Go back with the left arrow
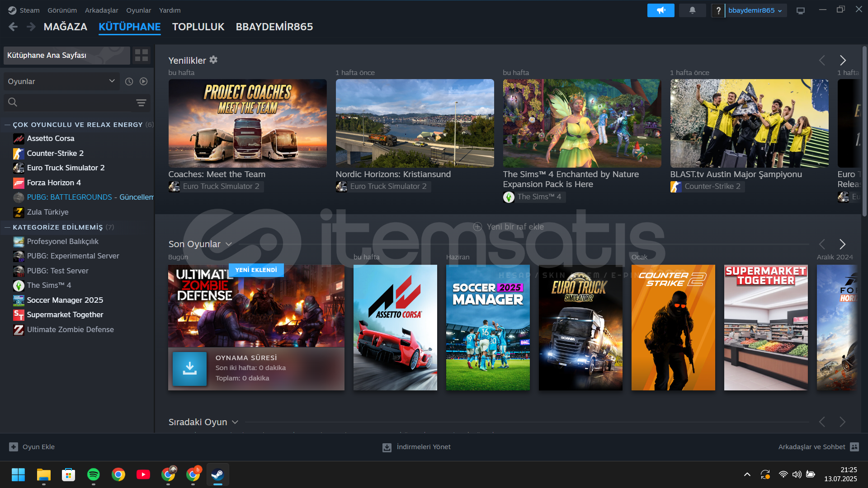868x488 pixels. pos(13,27)
